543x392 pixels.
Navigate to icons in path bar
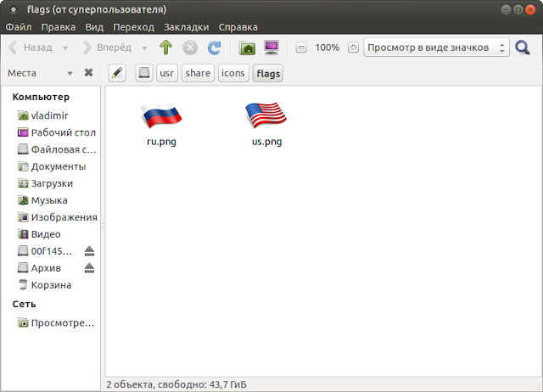tap(233, 73)
